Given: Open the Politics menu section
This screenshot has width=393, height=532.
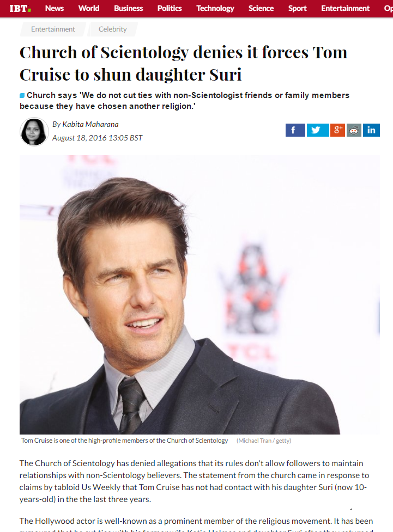Looking at the screenshot, I should point(170,8).
